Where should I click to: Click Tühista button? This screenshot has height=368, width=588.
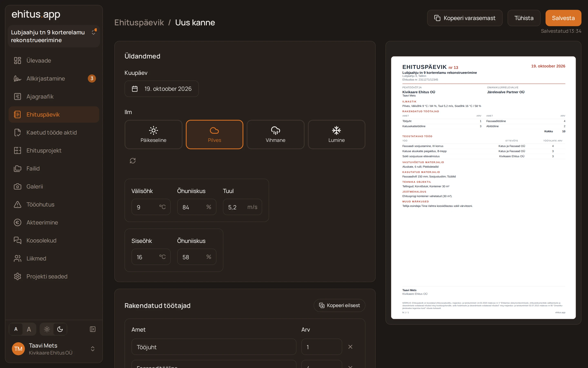(x=524, y=18)
